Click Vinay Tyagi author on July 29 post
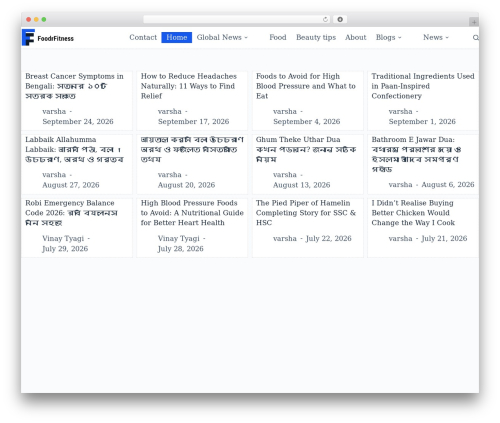Viewport: 500px width, 423px height. point(63,238)
